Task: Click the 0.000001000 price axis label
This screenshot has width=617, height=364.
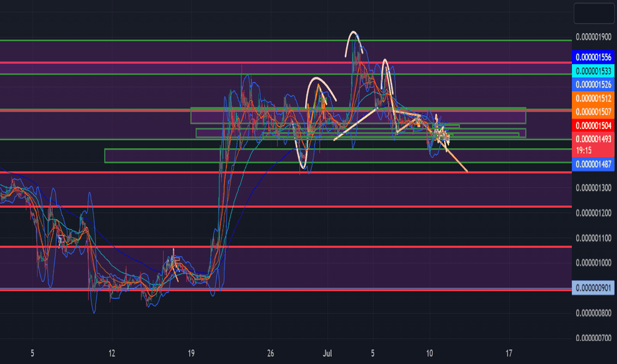Action: coord(593,263)
